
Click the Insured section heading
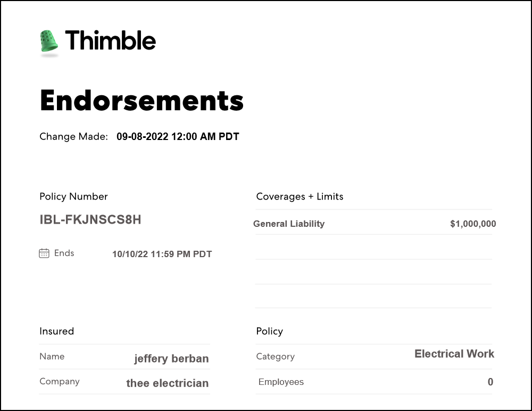pyautogui.click(x=56, y=331)
